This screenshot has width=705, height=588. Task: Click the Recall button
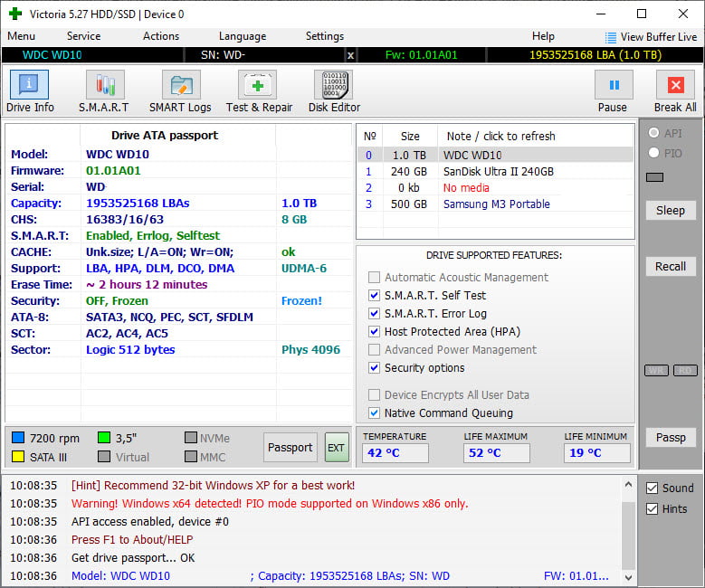tap(671, 267)
